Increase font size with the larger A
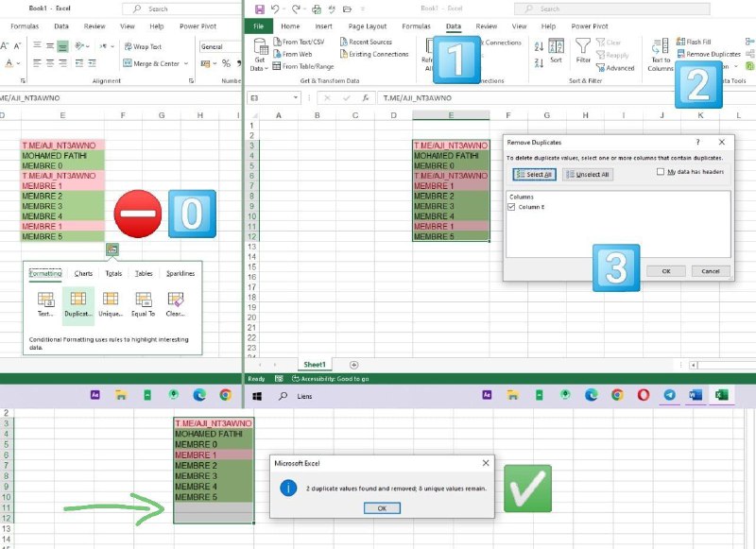Image resolution: width=756 pixels, height=549 pixels. 5,46
